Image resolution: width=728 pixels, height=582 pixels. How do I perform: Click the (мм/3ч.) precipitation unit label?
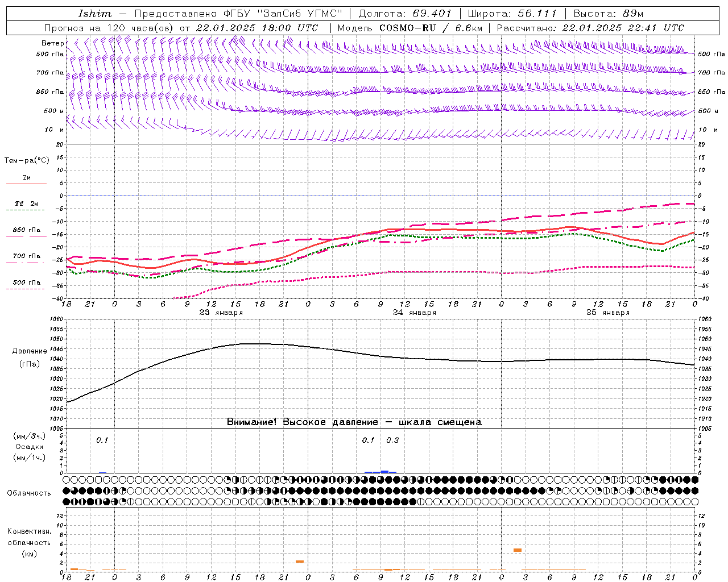click(x=30, y=436)
